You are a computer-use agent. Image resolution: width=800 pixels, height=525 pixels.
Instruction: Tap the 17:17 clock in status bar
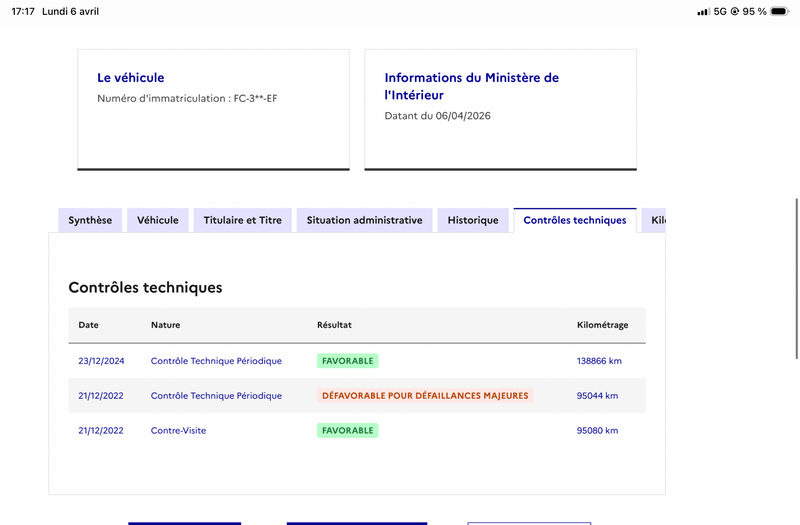(23, 11)
